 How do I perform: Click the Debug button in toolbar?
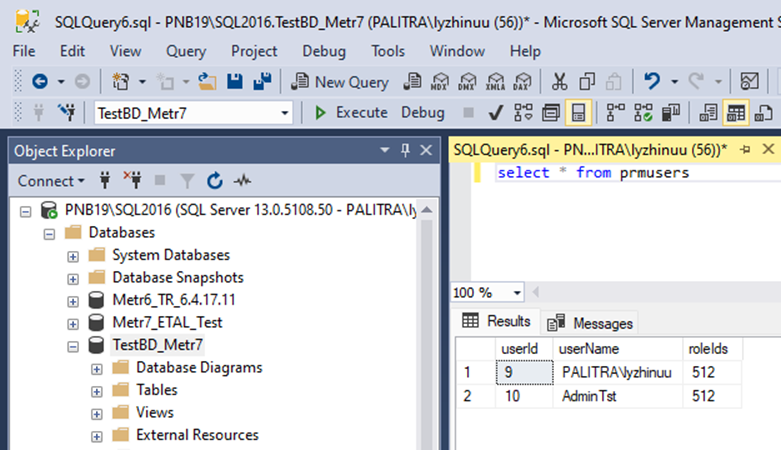tap(422, 113)
